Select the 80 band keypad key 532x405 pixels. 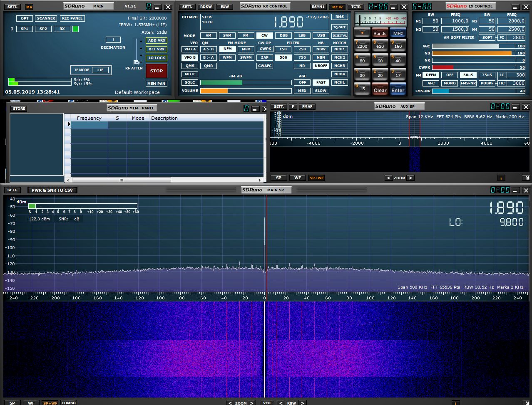(x=362, y=59)
